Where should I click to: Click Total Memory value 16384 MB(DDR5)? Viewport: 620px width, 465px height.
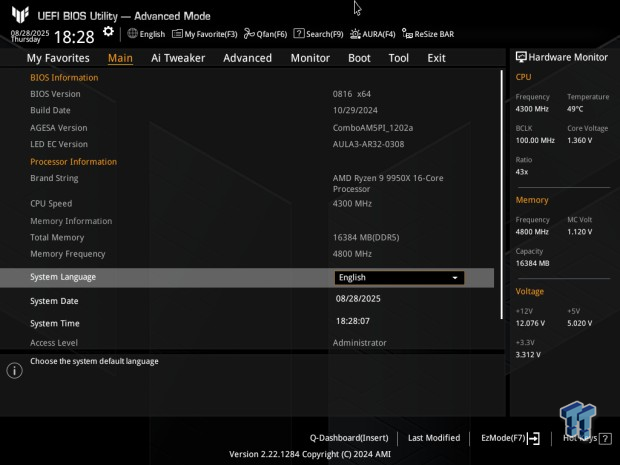[366, 238]
